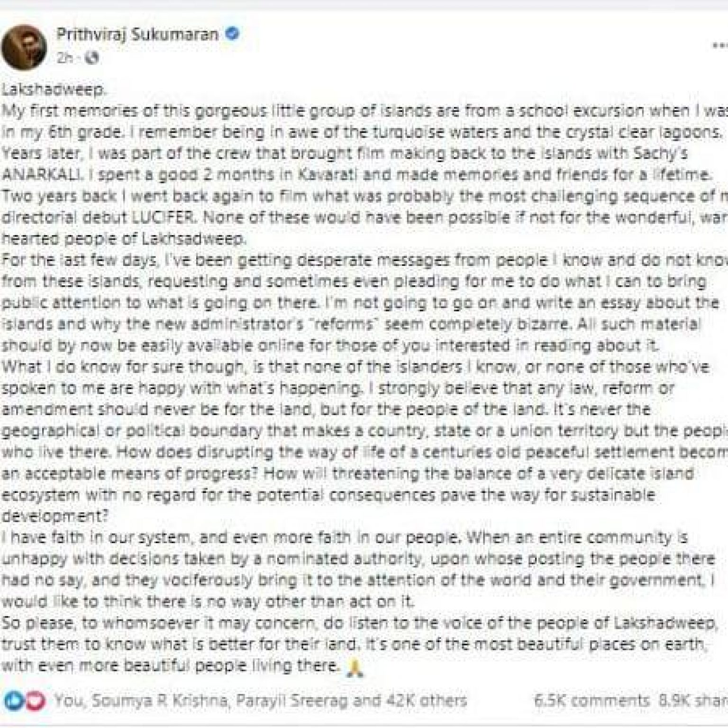Open the post options three-dot menu
This screenshot has height=728, width=728.
720,46
